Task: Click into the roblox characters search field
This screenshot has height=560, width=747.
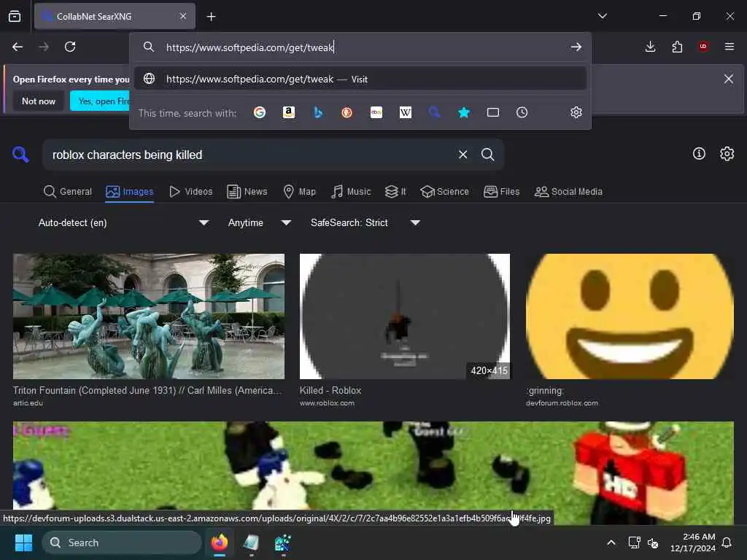Action: click(248, 155)
